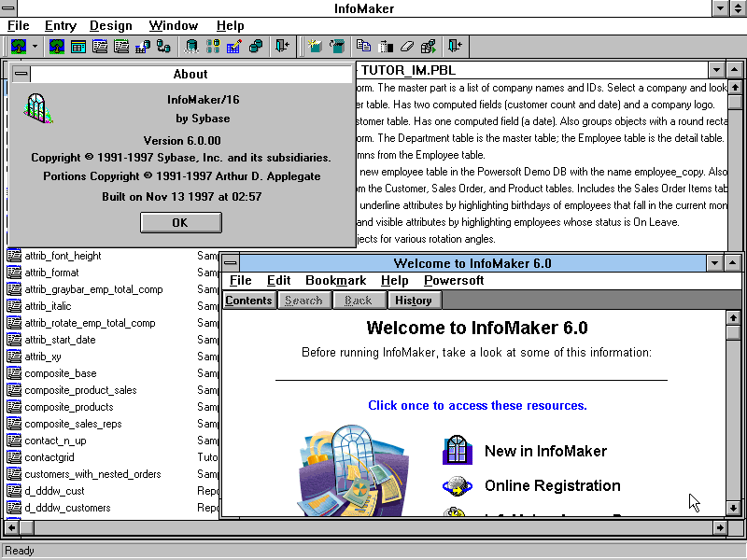Click the database icon with stacked cylinders

click(x=256, y=46)
